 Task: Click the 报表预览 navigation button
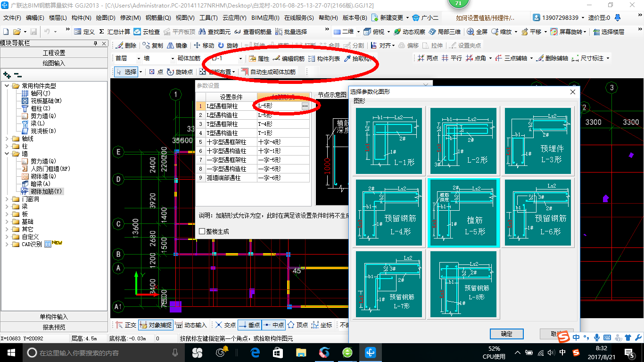(x=54, y=327)
